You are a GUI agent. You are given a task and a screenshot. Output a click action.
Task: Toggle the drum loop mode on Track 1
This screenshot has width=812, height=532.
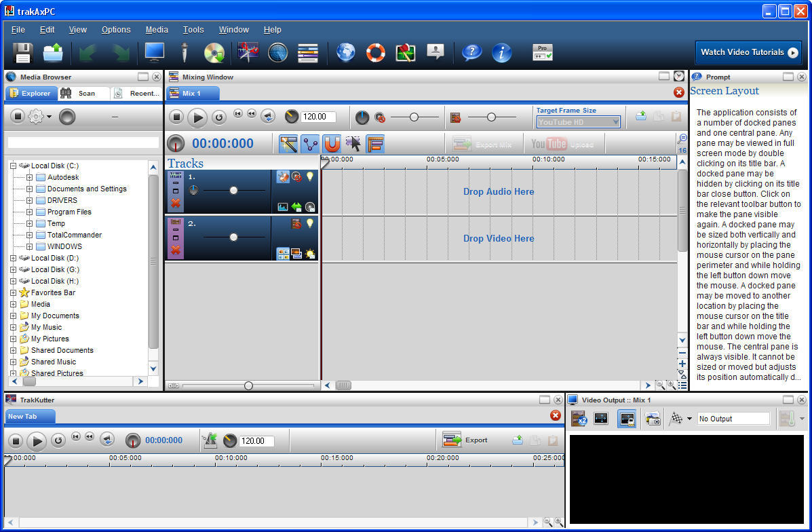tap(283, 176)
